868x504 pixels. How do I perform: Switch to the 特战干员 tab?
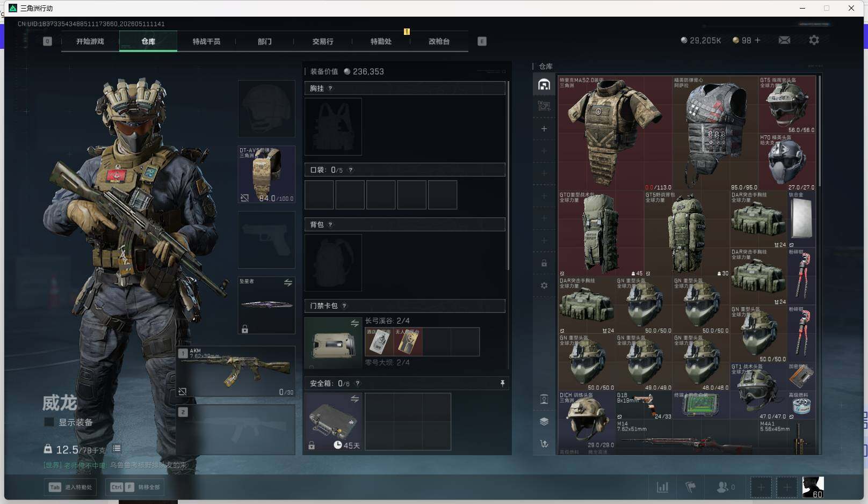pos(206,41)
